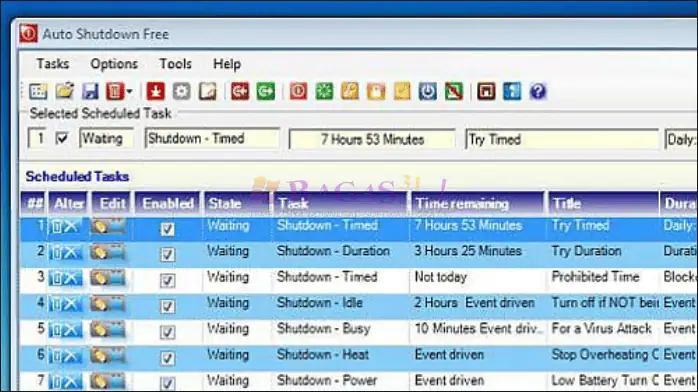698x392 pixels.
Task: Toggle Enabled checkbox for Shutdown - Power task
Action: pos(167,383)
